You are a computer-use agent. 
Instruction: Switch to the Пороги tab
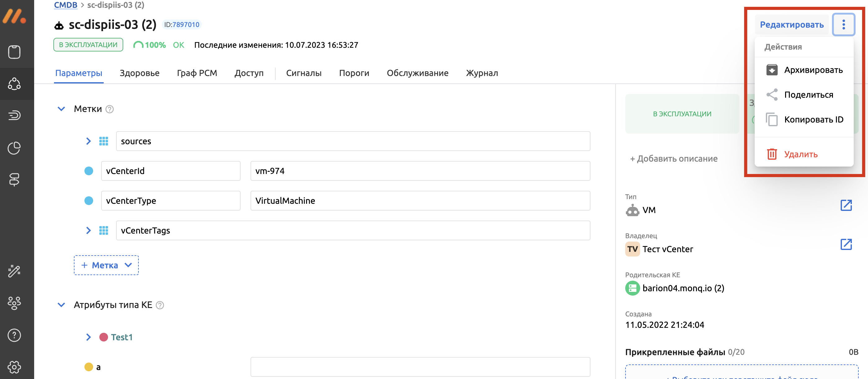tap(354, 73)
